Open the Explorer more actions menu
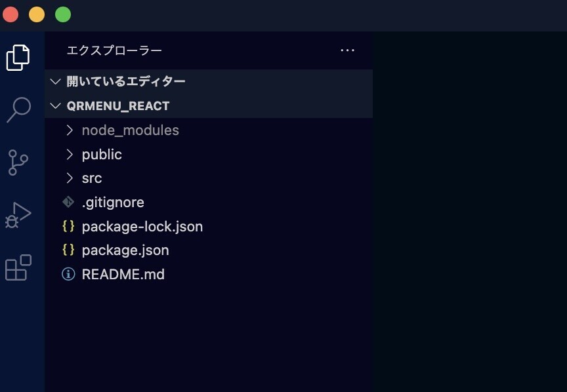 (348, 50)
